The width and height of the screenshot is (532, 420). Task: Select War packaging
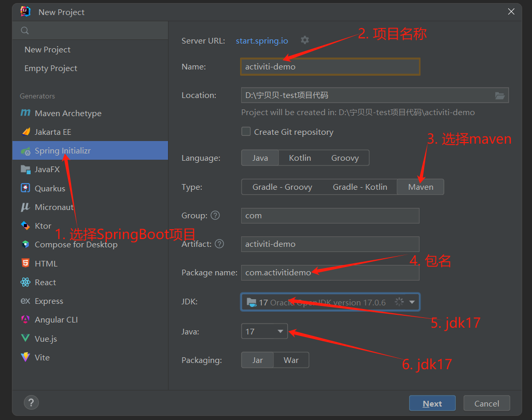[291, 360]
